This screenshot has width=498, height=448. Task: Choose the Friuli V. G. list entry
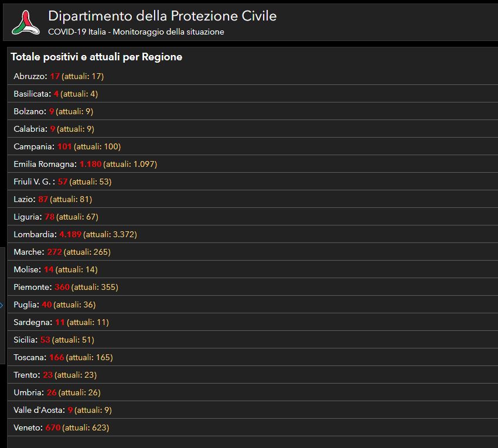coord(253,182)
